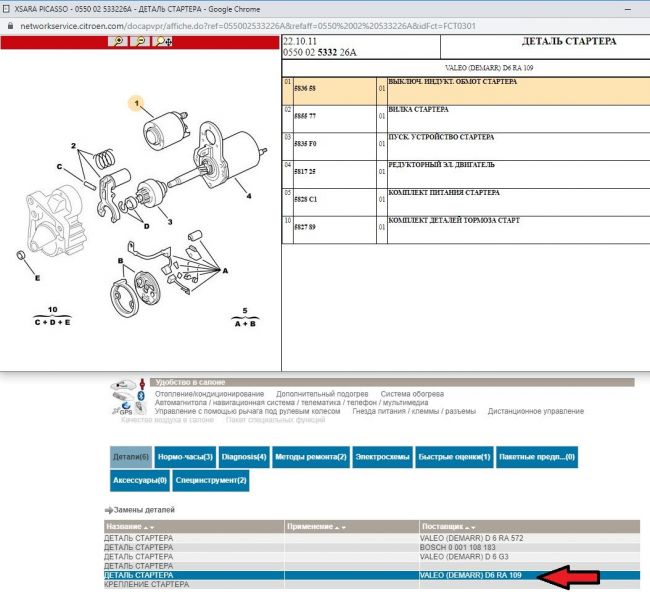Open Методы ремонта(2) tab
The image size is (650, 600).
pos(310,457)
